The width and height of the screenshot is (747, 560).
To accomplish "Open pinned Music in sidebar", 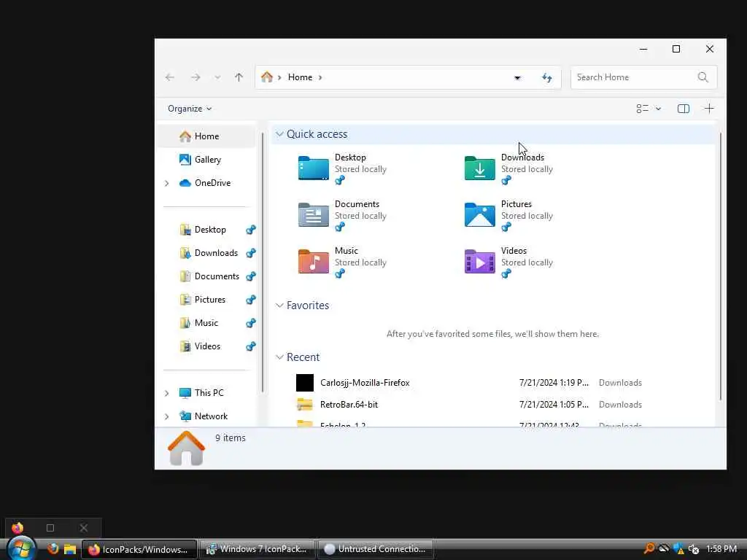I will [206, 323].
